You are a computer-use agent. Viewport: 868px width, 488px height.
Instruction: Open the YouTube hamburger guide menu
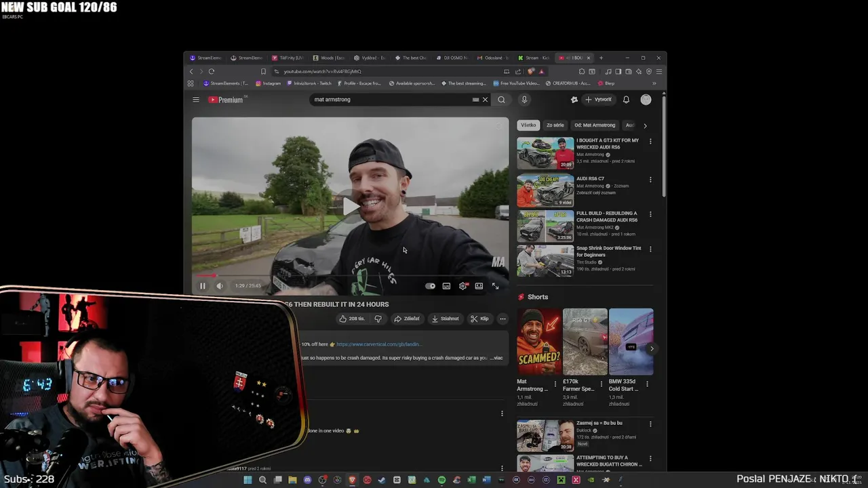pyautogui.click(x=196, y=100)
